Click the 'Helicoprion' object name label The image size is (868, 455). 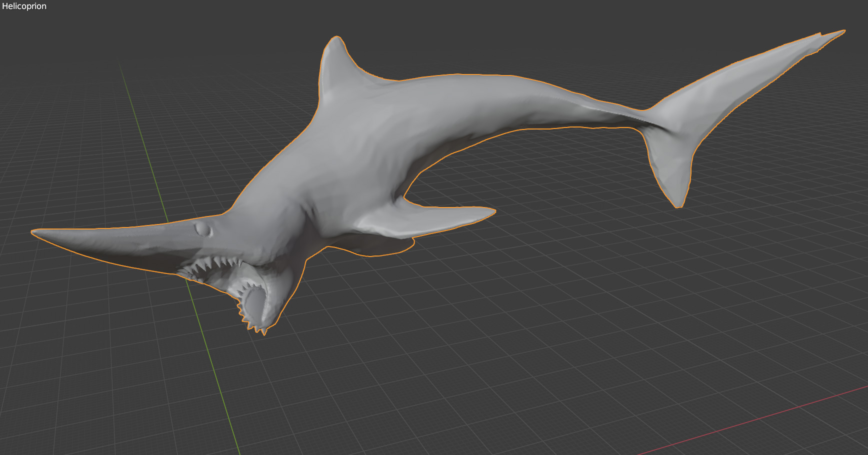(x=24, y=6)
